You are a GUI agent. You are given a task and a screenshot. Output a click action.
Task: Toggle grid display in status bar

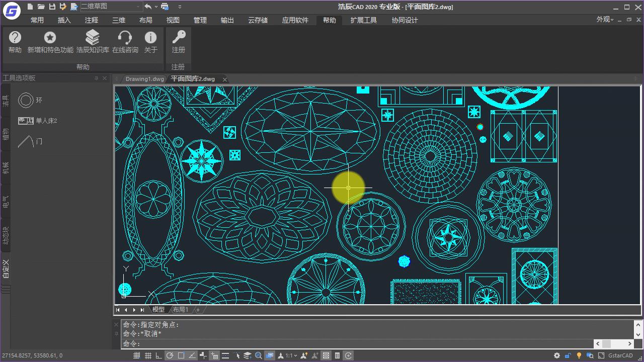click(x=137, y=355)
